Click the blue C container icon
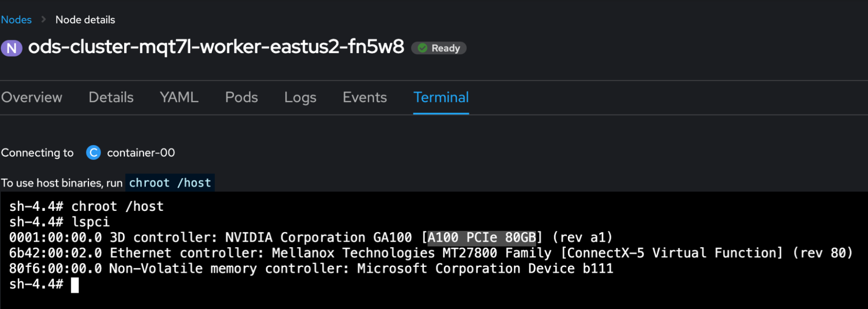 coord(93,153)
